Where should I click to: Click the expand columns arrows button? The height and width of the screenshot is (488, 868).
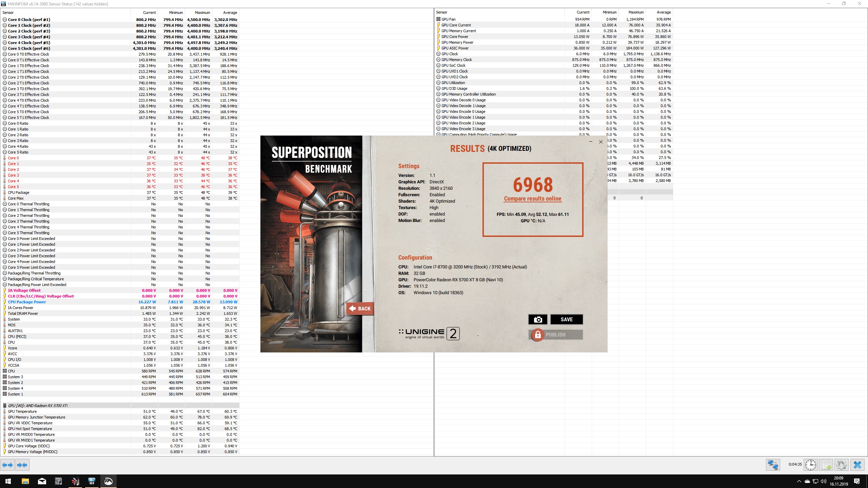pyautogui.click(x=7, y=465)
